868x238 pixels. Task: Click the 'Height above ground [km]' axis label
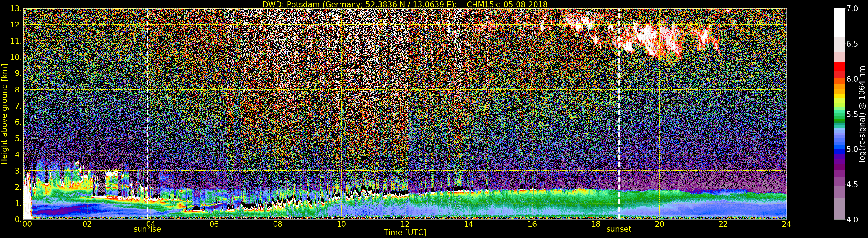4,114
